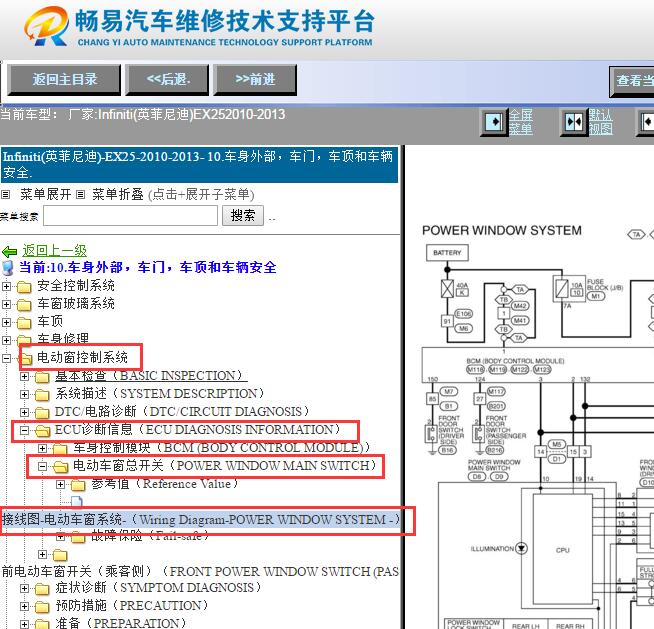Expand the 车身控制模块 BCM node

43,448
